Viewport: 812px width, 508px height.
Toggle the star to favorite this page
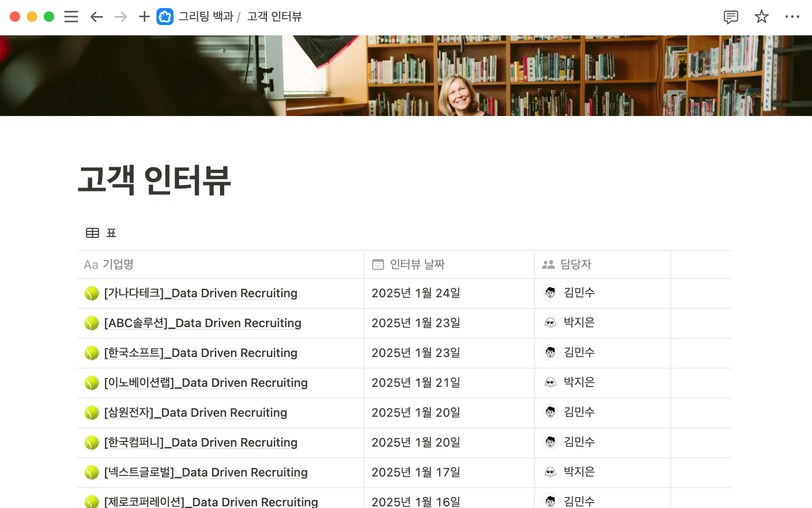tap(761, 17)
